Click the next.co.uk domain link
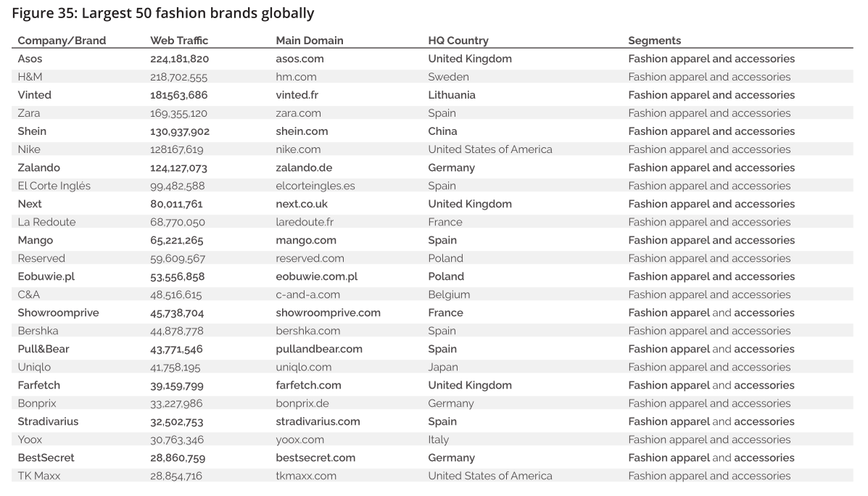This screenshot has width=868, height=496. (x=302, y=204)
